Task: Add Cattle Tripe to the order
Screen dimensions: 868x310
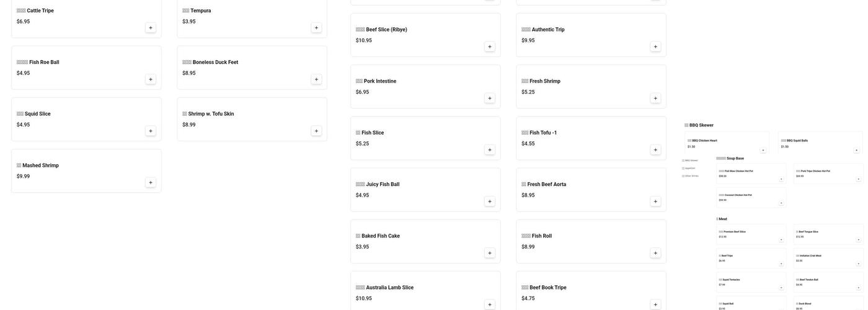Action: 151,28
